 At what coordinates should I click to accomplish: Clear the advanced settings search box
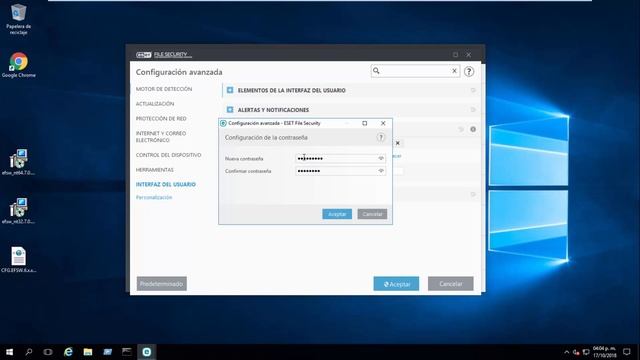point(454,71)
